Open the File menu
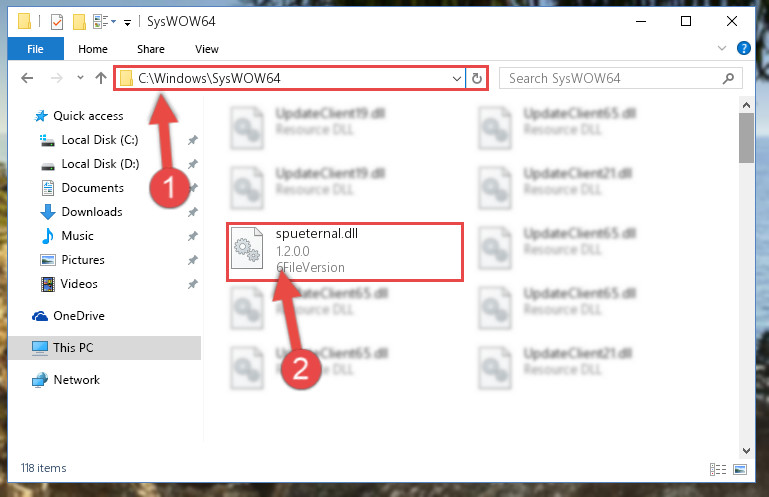The height and width of the screenshot is (497, 769). (35, 49)
